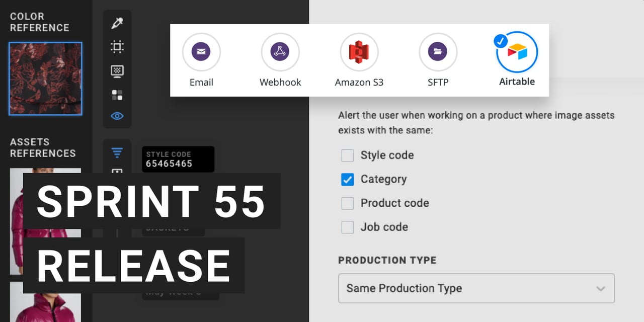Open the four-square swatches icon
Image resolution: width=644 pixels, height=322 pixels.
(x=117, y=95)
